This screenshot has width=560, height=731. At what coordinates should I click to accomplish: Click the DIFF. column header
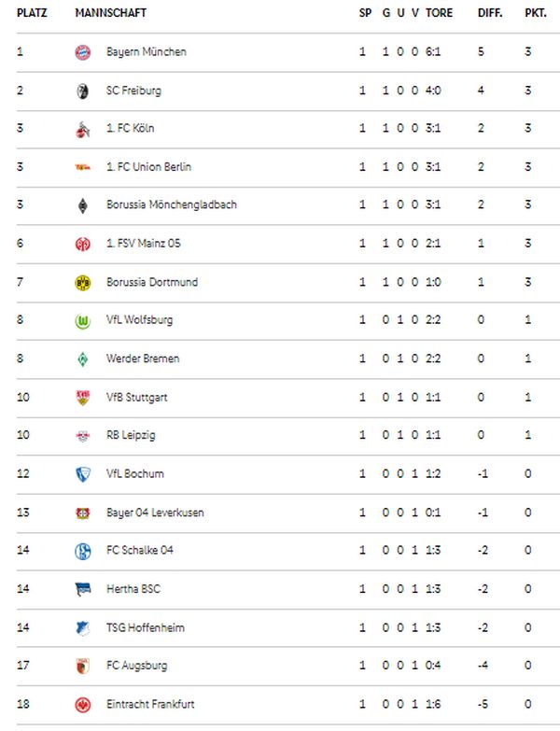coord(490,13)
